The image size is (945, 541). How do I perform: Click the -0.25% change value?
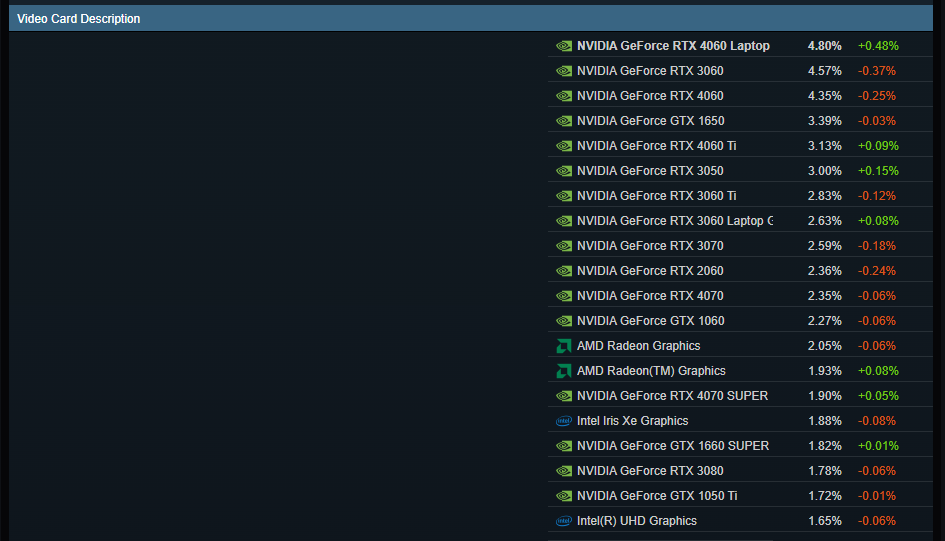[877, 96]
